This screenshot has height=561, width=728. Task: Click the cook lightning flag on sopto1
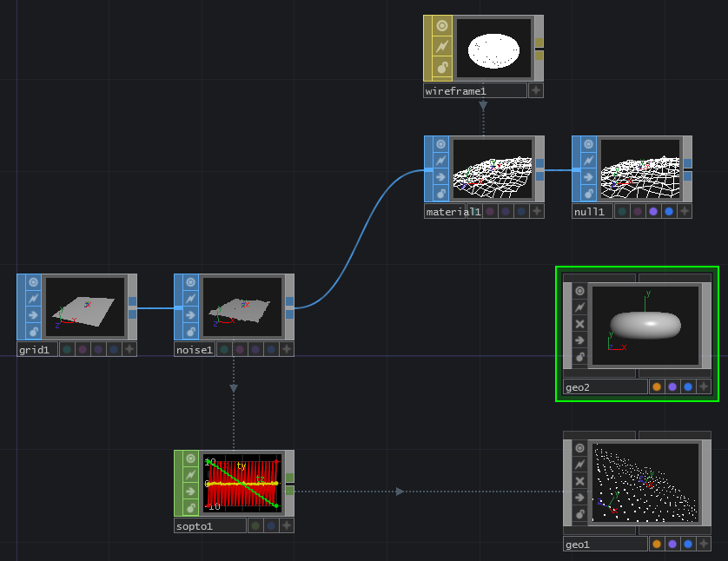(190, 474)
